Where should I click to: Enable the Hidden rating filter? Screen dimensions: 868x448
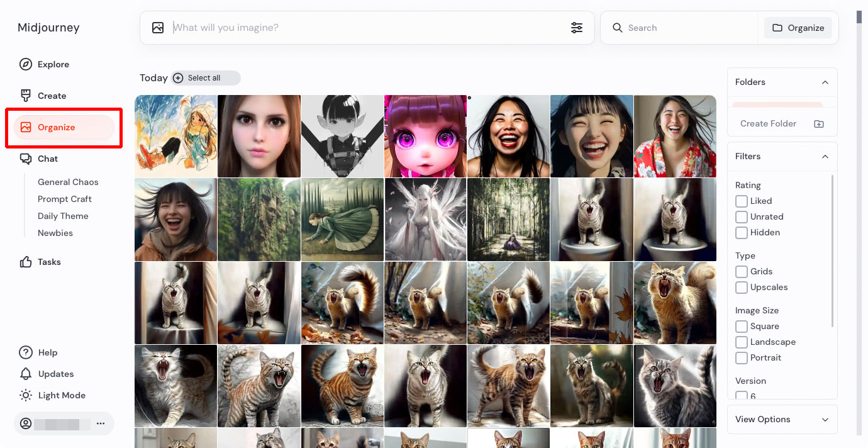tap(742, 232)
